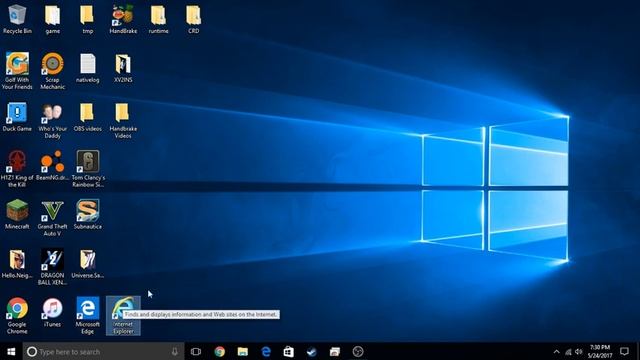Select the Microsoft Edge desktop icon
This screenshot has height=360, width=640.
point(87,316)
